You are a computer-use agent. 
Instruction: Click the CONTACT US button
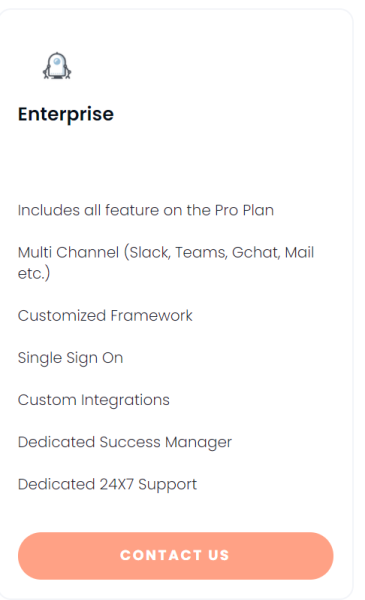point(176,556)
